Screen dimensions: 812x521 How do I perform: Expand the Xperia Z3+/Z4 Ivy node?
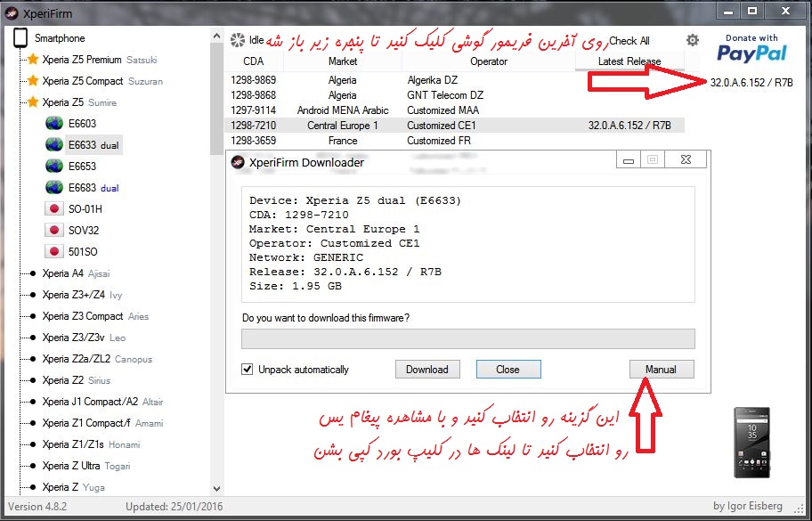[x=32, y=295]
